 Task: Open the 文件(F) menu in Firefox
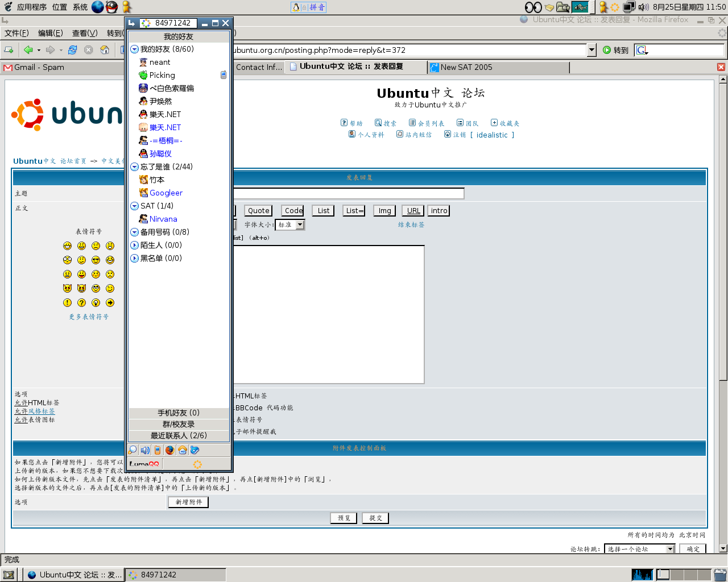(16, 33)
